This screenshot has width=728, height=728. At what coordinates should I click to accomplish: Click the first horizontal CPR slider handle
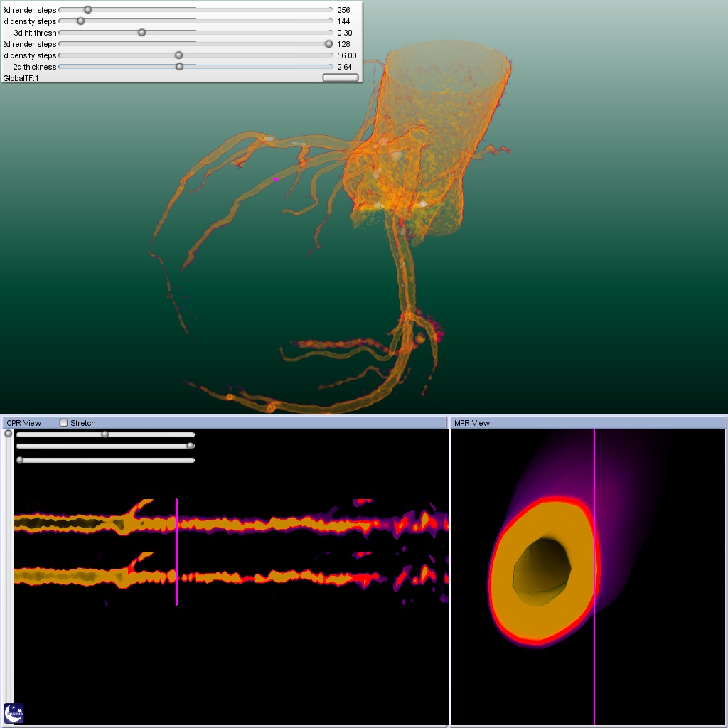(105, 434)
